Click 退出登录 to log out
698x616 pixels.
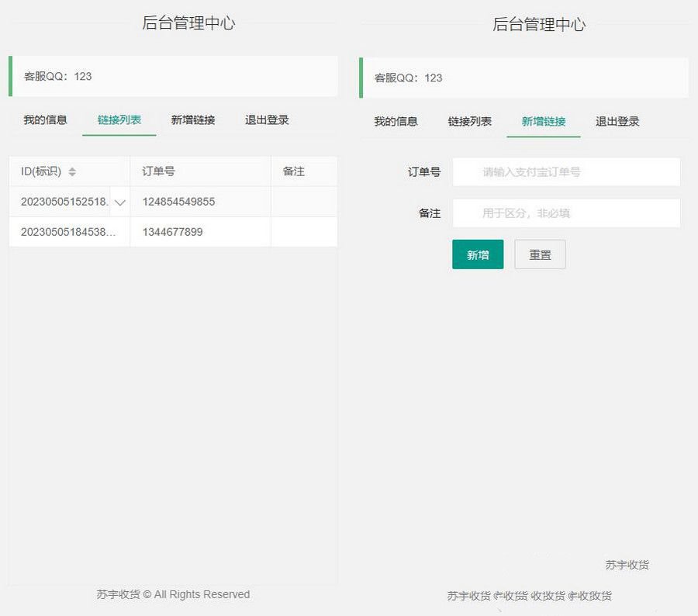(266, 119)
